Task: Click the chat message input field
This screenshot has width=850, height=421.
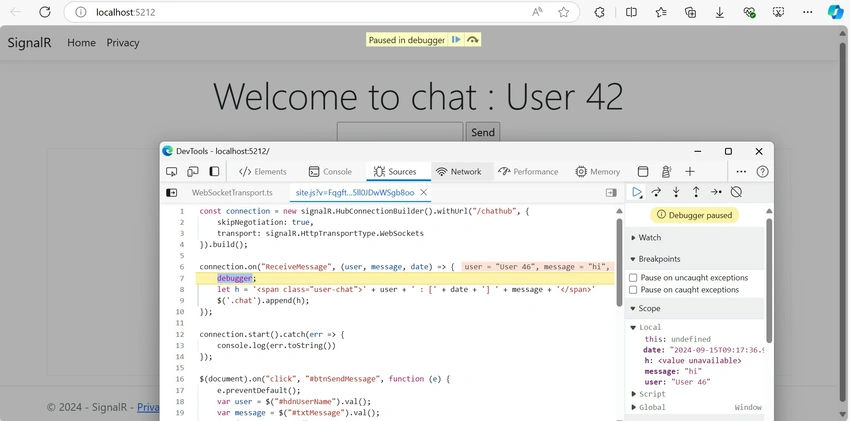Action: [400, 132]
